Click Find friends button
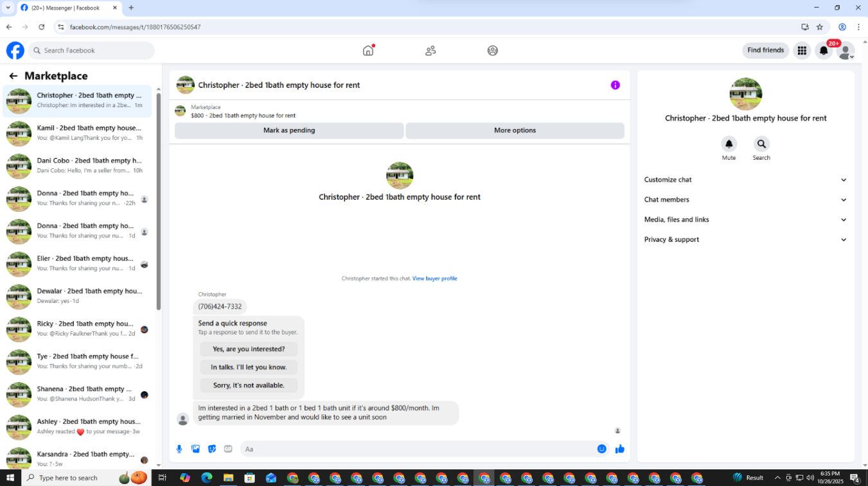This screenshot has height=486, width=868. pos(766,50)
